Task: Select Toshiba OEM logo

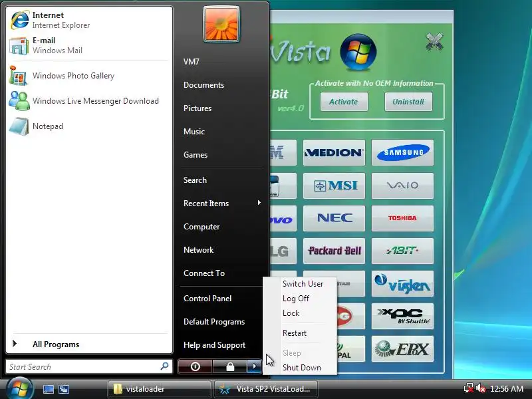Action: coord(402,218)
